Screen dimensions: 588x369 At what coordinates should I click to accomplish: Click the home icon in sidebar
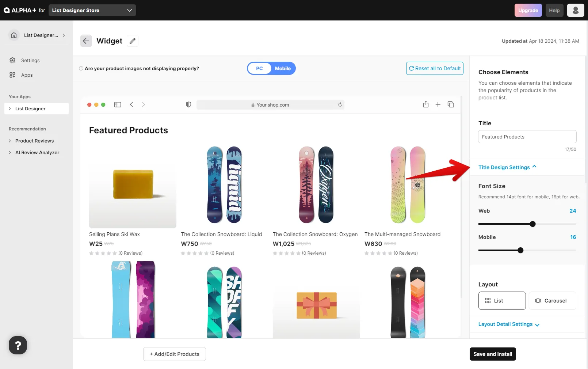coord(14,35)
